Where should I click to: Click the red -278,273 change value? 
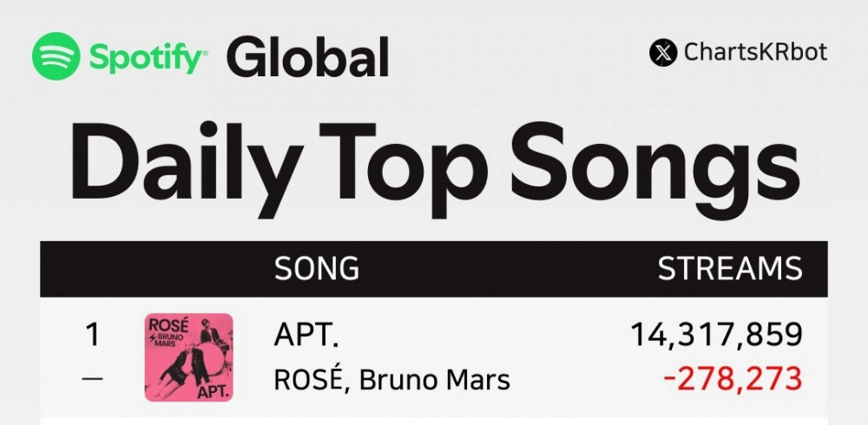(733, 380)
